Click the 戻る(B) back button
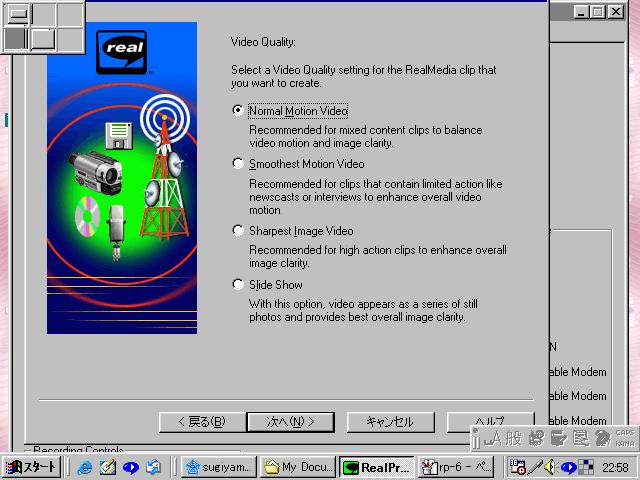Viewport: 640px width, 480px height. point(202,422)
